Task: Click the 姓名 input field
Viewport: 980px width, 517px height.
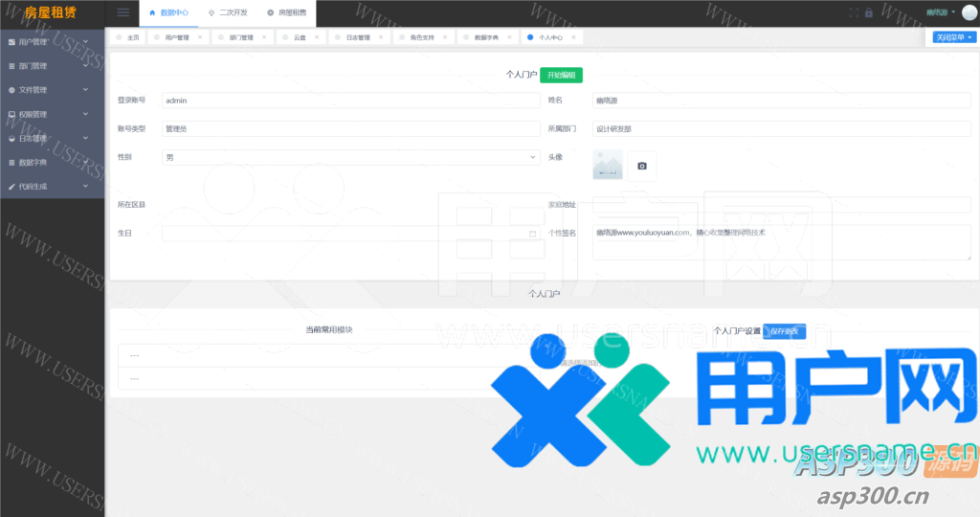Action: 781,100
